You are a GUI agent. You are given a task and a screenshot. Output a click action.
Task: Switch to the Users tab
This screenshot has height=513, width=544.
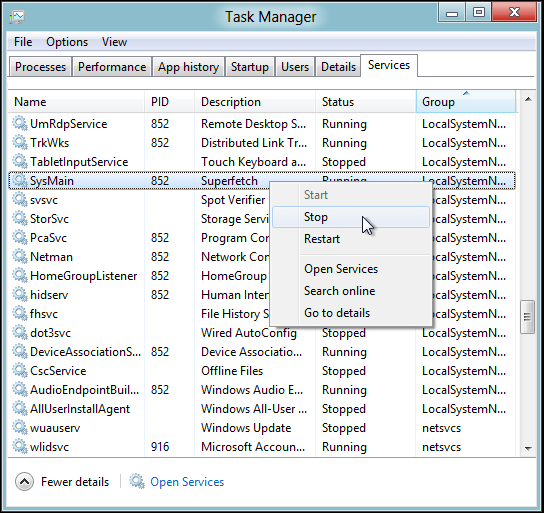click(295, 67)
